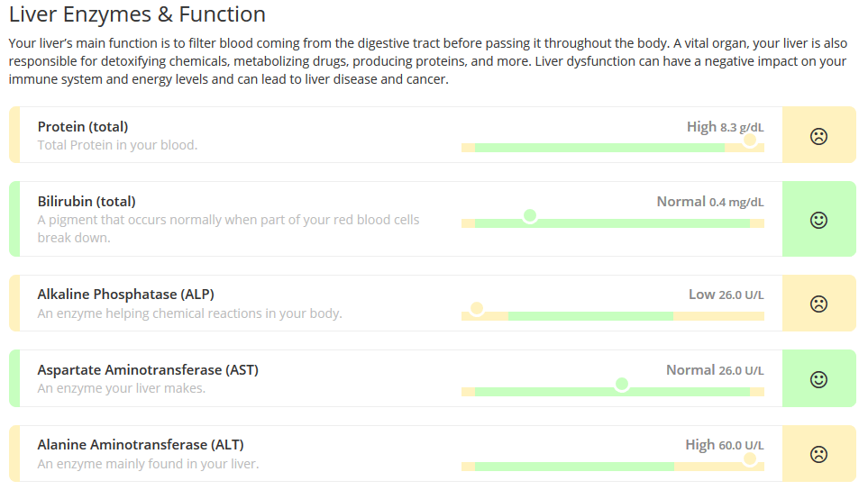Click the sad face icon for Alkaline Phosphatase
The width and height of the screenshot is (868, 490).
[x=818, y=304]
